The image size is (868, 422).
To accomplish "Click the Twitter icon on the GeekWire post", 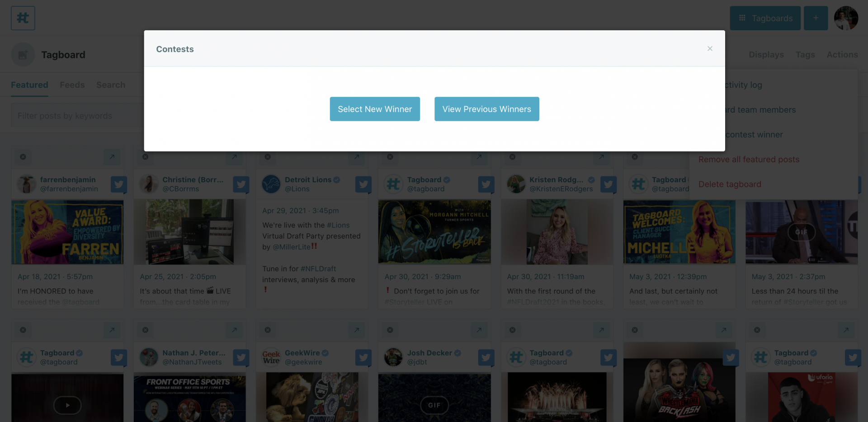I will (x=363, y=357).
